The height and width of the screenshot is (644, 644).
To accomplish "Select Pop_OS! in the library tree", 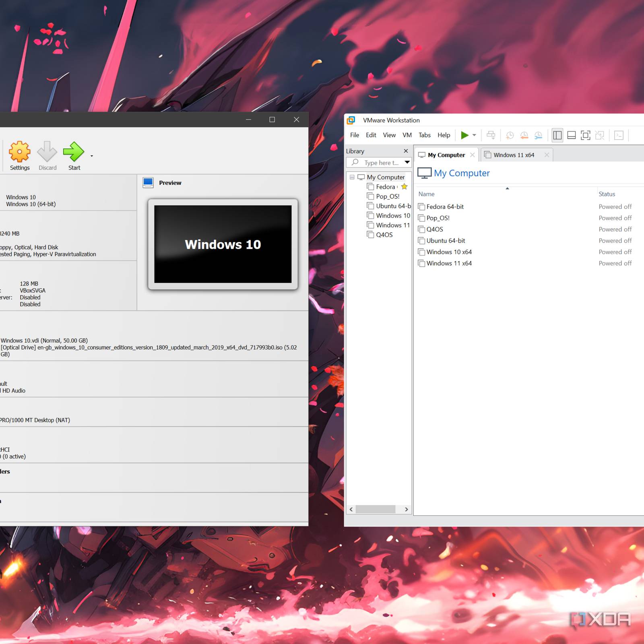I will point(388,196).
